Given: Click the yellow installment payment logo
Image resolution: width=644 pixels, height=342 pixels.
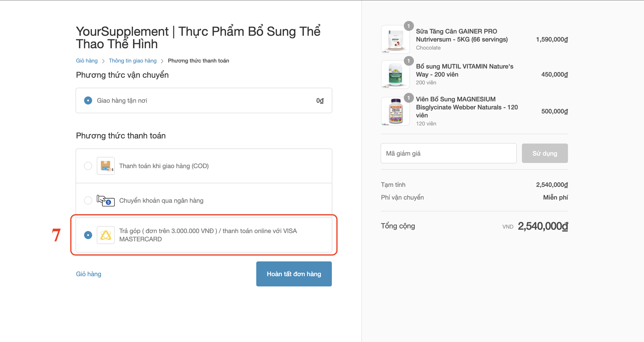Looking at the screenshot, I should click(106, 235).
